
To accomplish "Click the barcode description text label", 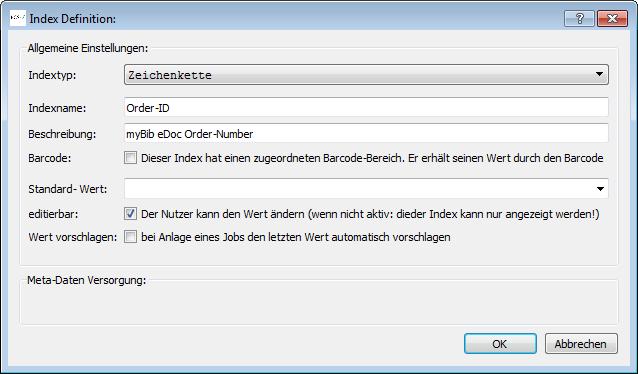I will coord(372,158).
